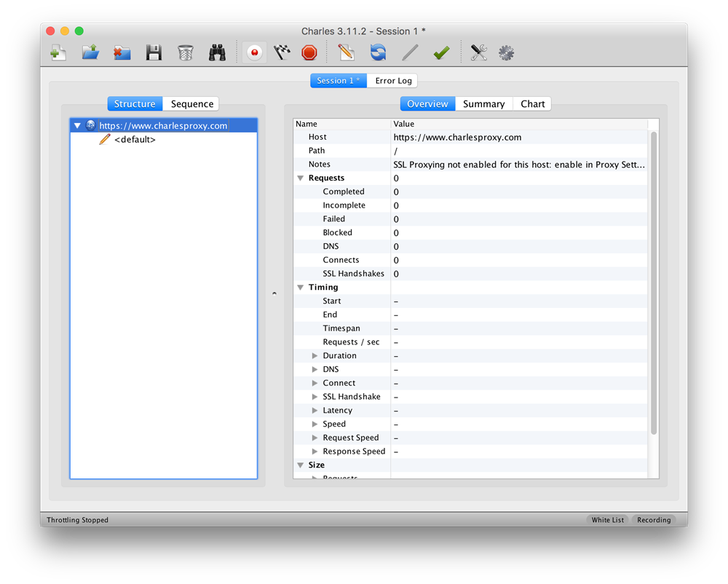This screenshot has width=728, height=584.
Task: Expand the DNS timing row
Action: click(314, 369)
